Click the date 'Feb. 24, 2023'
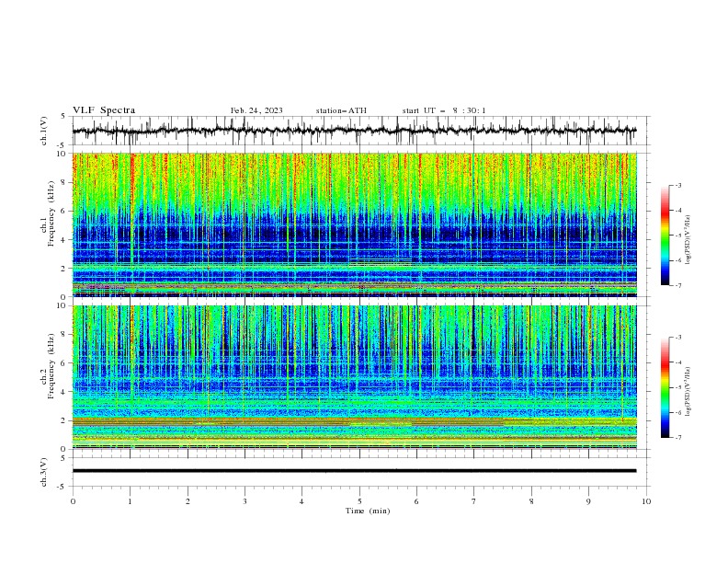Screen dimensions: 728x563 tap(256, 110)
